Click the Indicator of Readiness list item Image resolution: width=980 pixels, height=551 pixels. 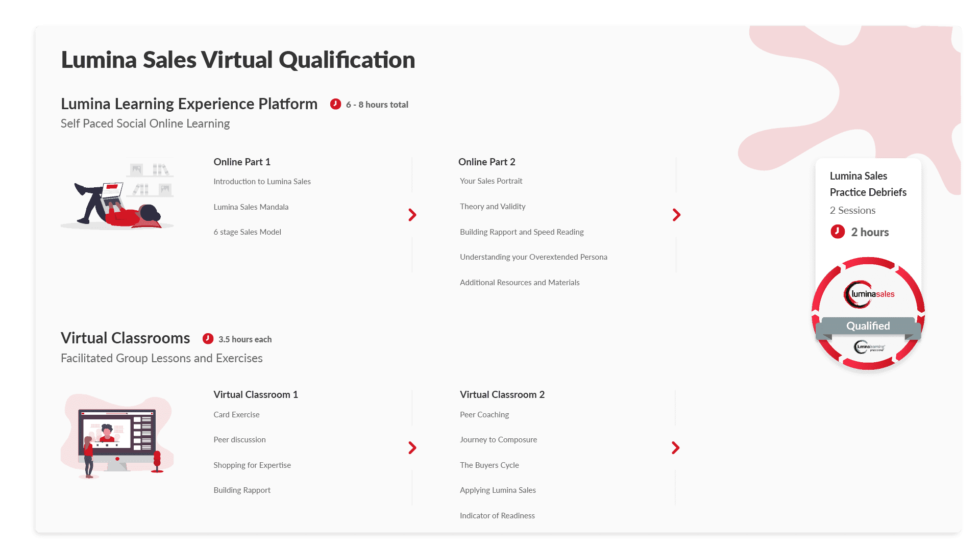point(497,515)
